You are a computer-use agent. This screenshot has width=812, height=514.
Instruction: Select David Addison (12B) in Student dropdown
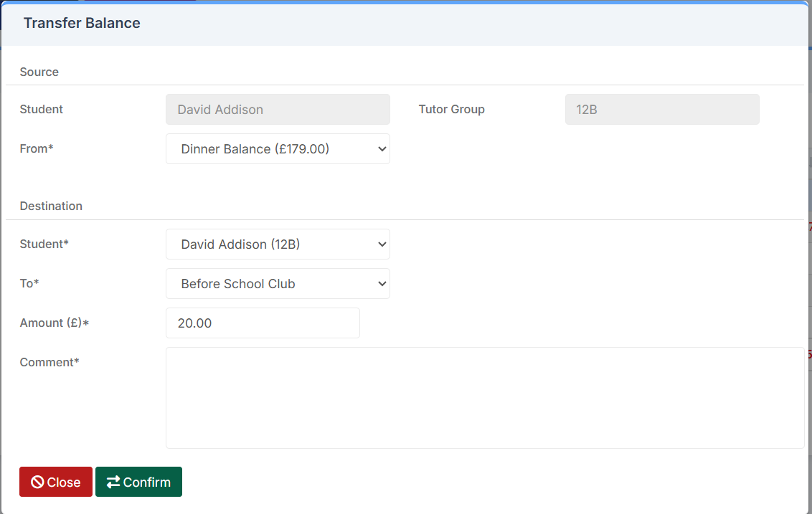point(278,244)
